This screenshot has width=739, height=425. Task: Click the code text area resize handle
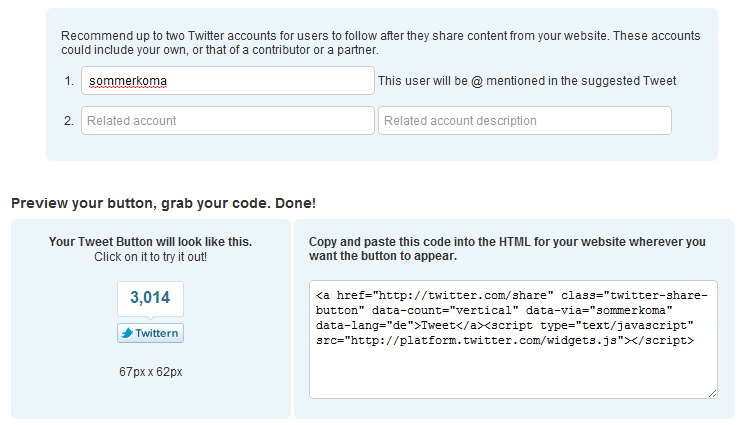pyautogui.click(x=712, y=393)
